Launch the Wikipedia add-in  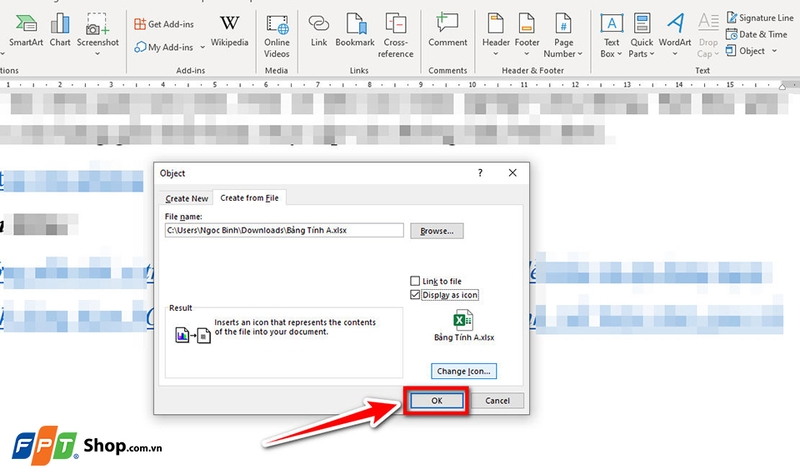tap(230, 32)
